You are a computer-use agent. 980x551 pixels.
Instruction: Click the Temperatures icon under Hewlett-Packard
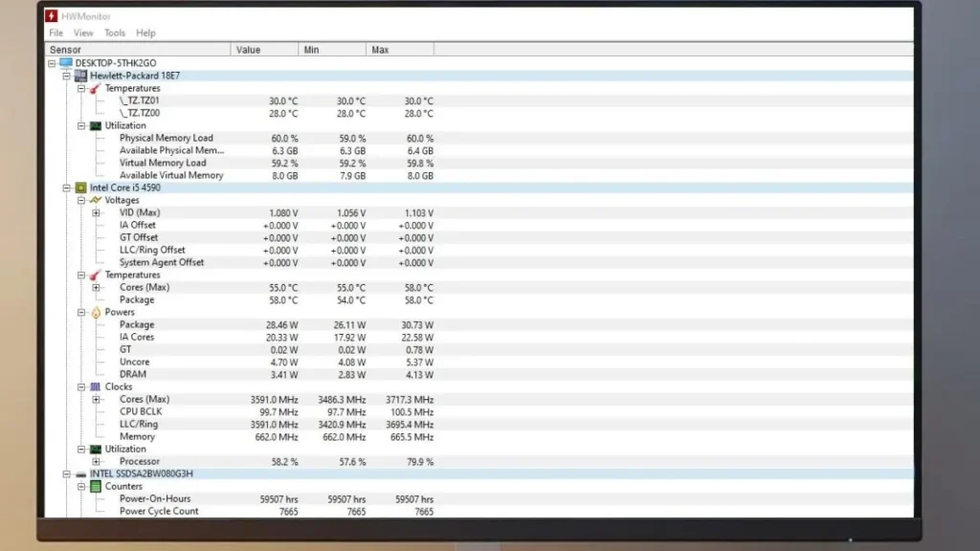pos(96,88)
